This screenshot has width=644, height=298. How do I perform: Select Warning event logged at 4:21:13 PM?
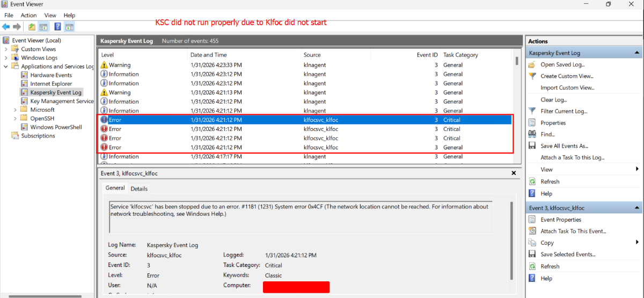pyautogui.click(x=305, y=92)
